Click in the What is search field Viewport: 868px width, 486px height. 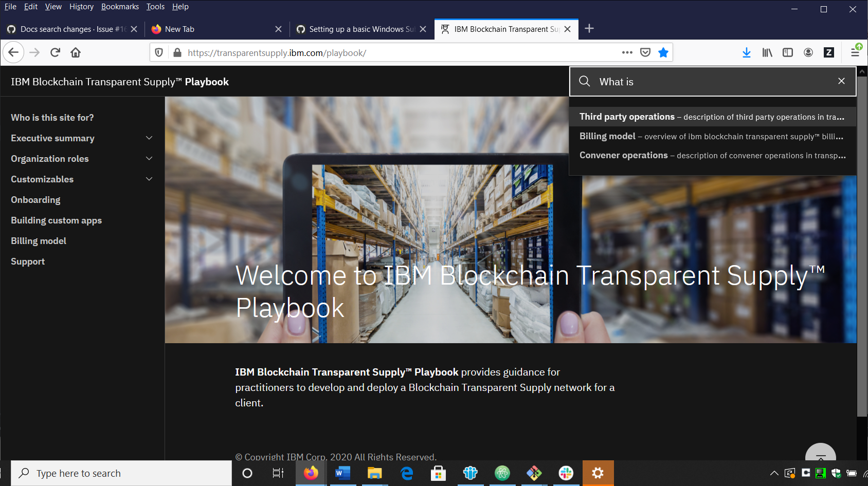tap(712, 81)
